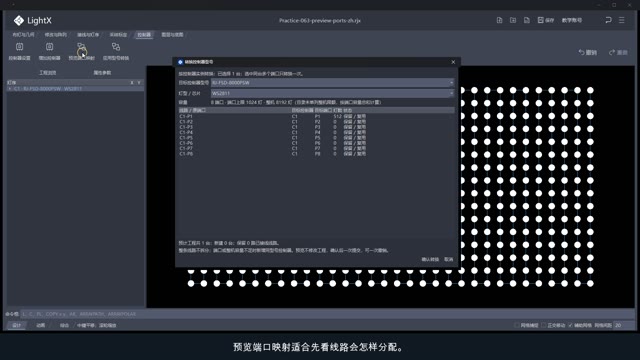
Task: Click the Y column header in side panel
Action: click(139, 82)
